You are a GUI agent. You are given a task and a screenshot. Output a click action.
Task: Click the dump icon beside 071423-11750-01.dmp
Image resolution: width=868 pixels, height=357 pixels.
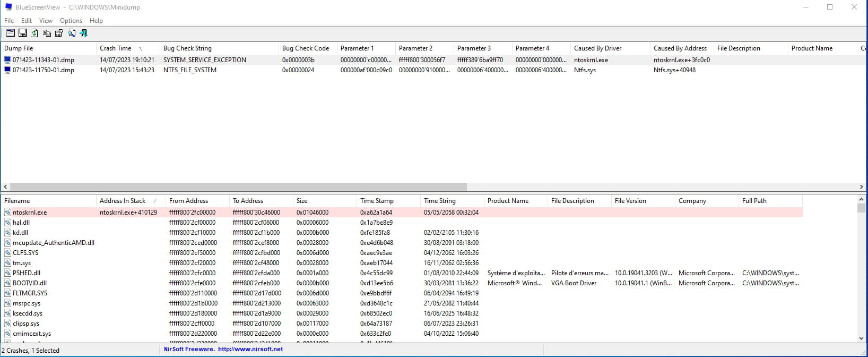click(7, 70)
